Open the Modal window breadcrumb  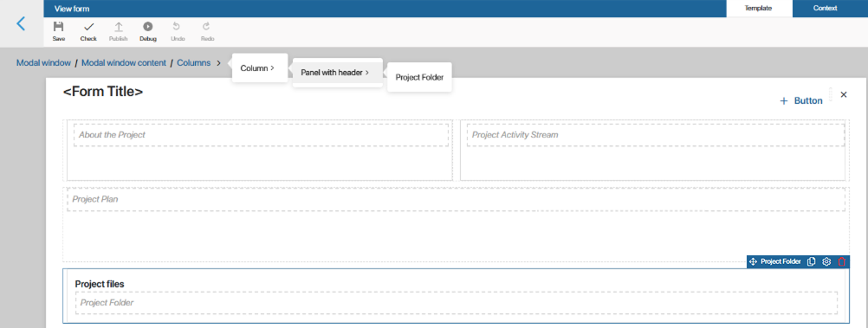click(43, 63)
